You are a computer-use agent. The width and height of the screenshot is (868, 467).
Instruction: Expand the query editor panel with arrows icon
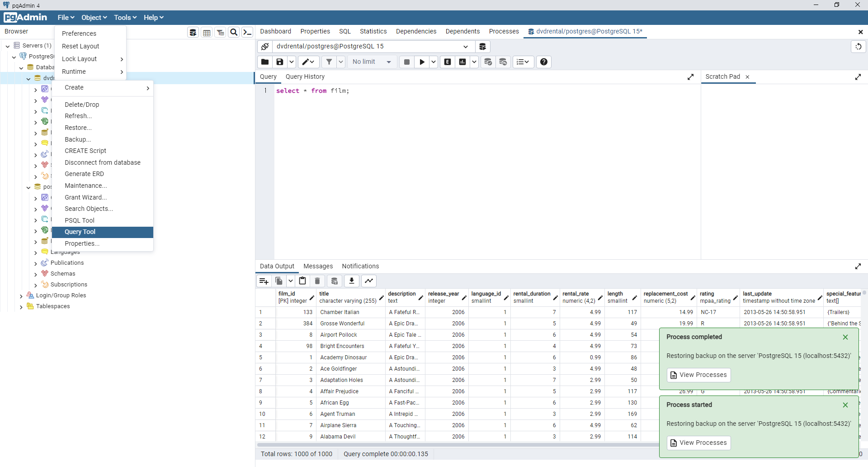coord(690,77)
